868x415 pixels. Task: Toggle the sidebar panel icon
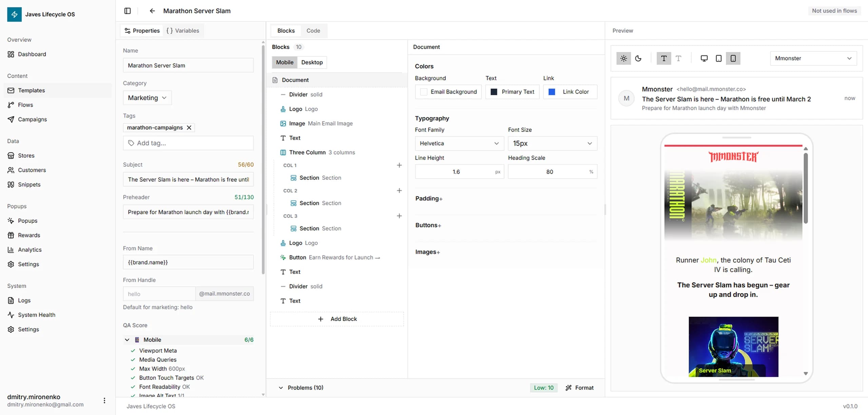tap(127, 11)
